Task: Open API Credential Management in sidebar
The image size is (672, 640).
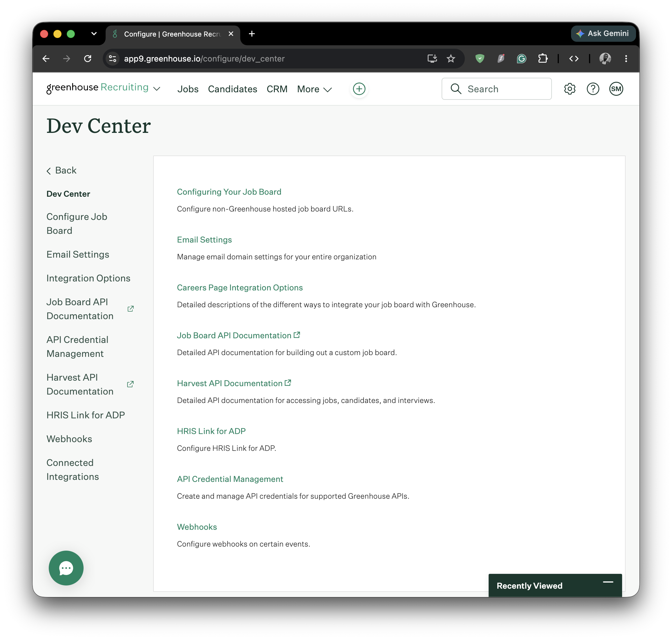Action: pos(77,346)
